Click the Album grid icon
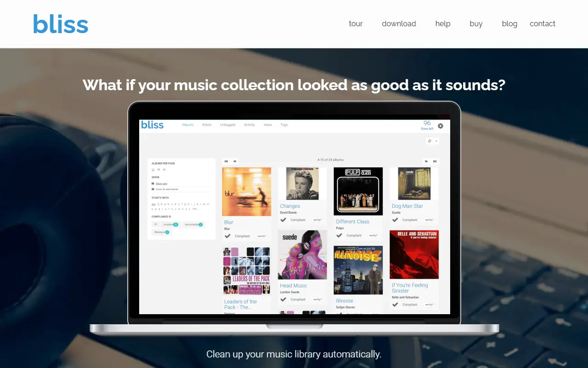 [153, 184]
